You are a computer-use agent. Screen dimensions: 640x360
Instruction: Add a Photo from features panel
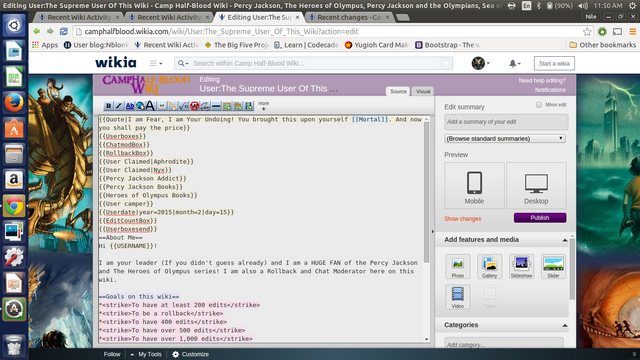458,267
